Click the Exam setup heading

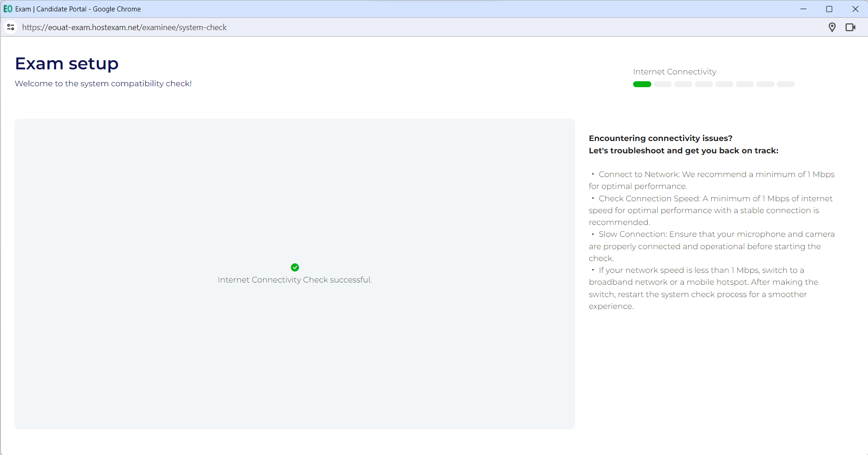click(x=67, y=63)
